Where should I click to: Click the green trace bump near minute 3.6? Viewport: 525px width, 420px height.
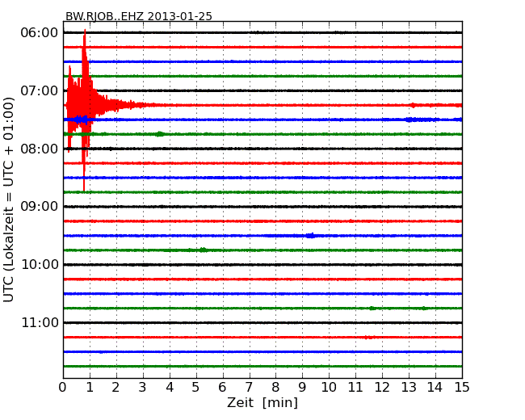click(160, 134)
